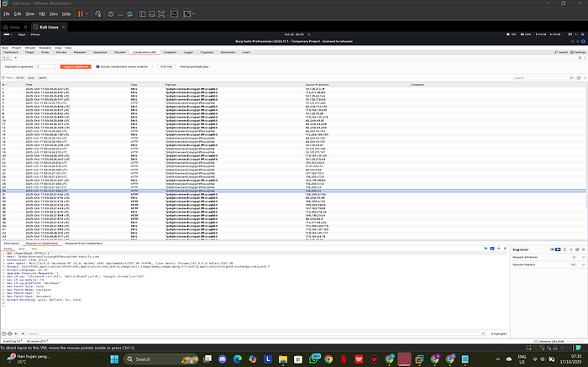Show hidden Windows tray icons chevron

coord(497,359)
